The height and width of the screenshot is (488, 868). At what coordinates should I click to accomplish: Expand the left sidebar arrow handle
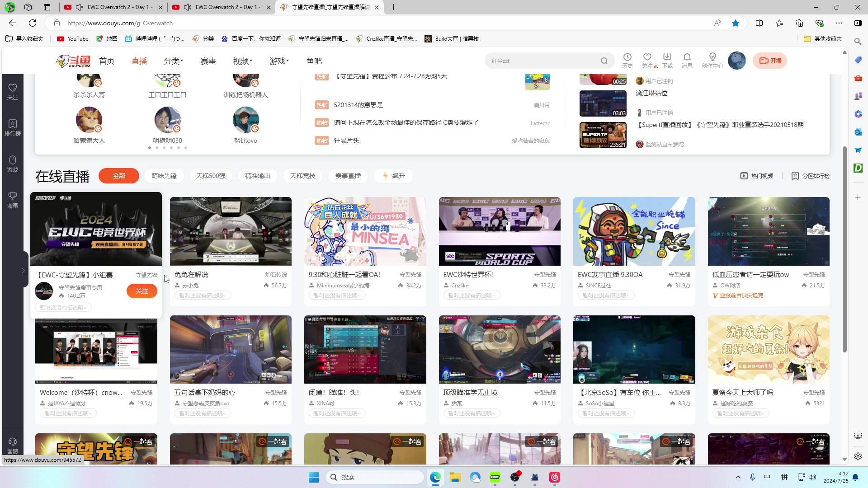(23, 270)
